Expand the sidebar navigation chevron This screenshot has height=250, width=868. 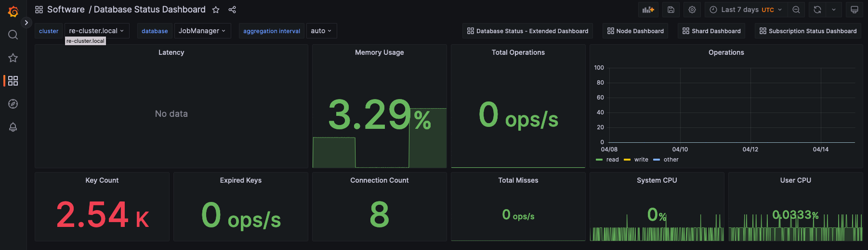[x=26, y=23]
